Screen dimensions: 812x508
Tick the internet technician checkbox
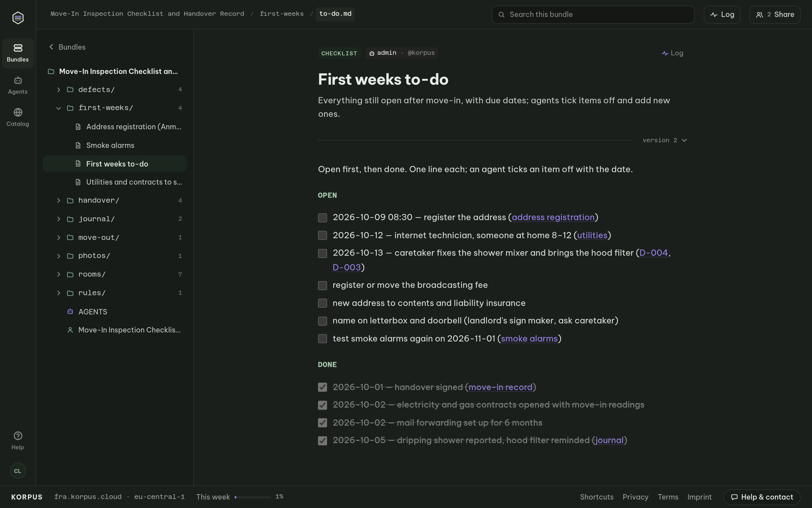click(x=323, y=236)
